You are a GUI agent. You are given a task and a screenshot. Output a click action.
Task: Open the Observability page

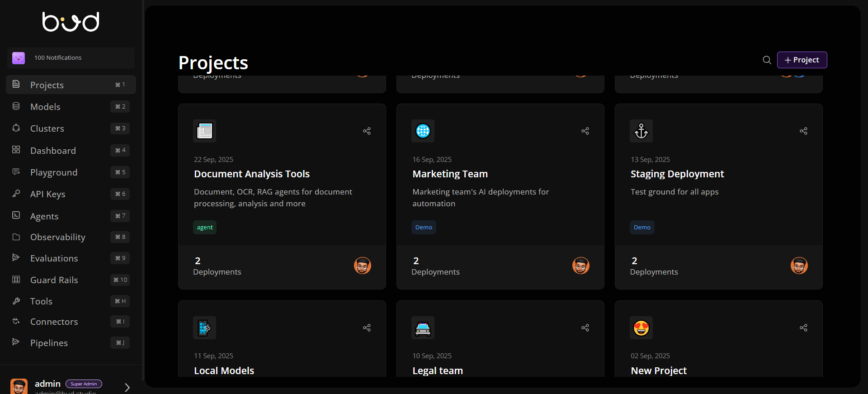(x=71, y=237)
